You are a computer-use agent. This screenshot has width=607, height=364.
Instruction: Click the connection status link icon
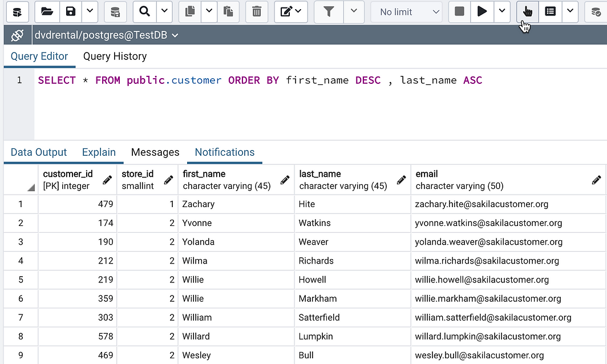[18, 35]
